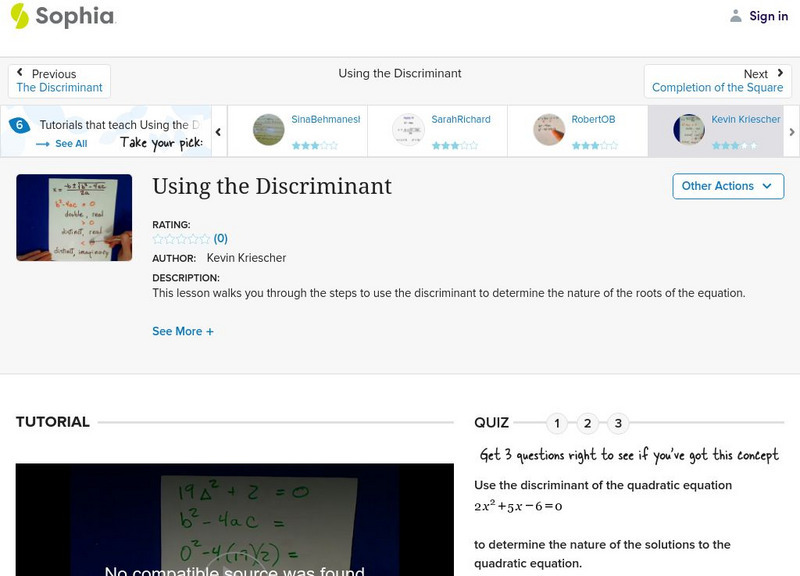Screen dimensions: 800x576
Task: Click SinaBehmanesl's avatar thumbnail
Action: pyautogui.click(x=268, y=129)
